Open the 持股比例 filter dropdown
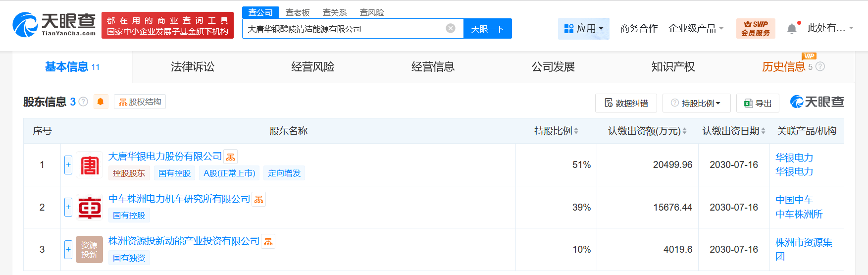 click(696, 103)
